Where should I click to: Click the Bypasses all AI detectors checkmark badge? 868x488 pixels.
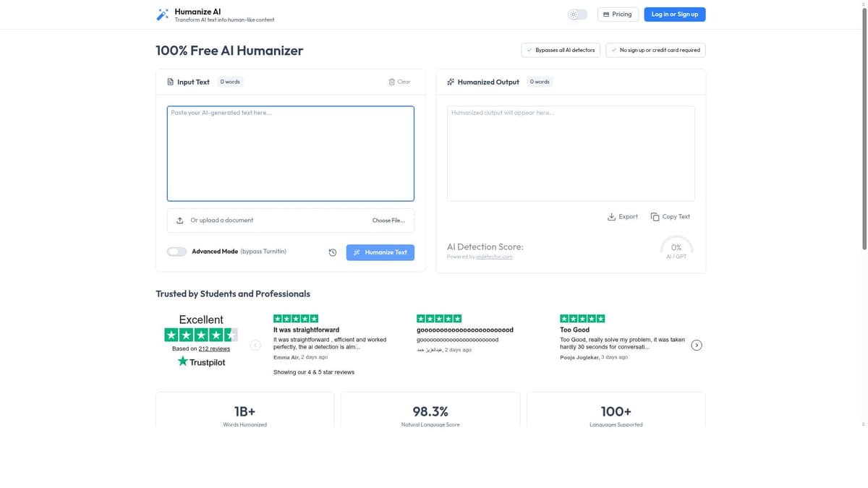click(530, 50)
